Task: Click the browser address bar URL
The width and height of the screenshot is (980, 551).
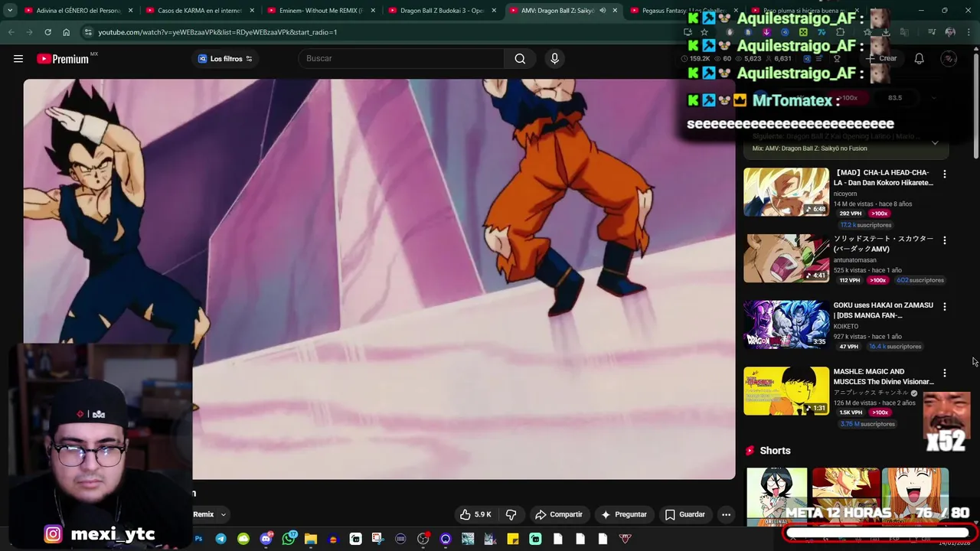Action: (217, 32)
